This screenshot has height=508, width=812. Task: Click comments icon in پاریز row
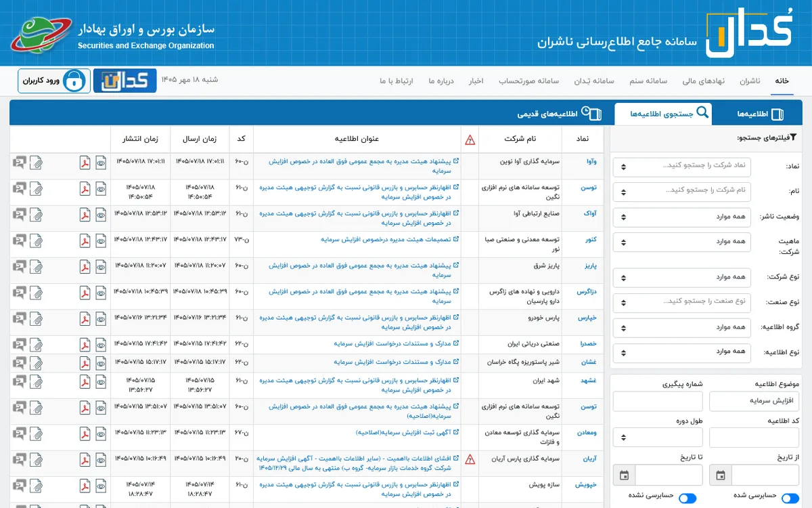click(x=19, y=267)
